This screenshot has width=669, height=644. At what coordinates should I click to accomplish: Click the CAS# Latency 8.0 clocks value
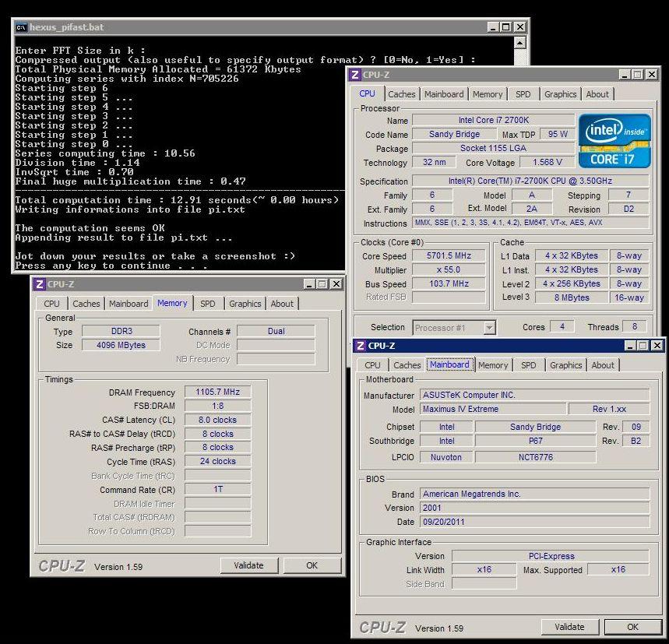[x=217, y=420]
